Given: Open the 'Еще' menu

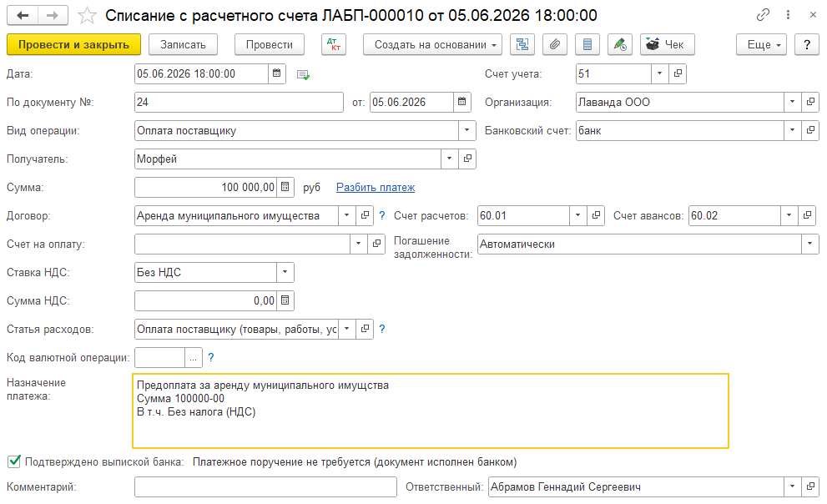Looking at the screenshot, I should click(x=762, y=45).
